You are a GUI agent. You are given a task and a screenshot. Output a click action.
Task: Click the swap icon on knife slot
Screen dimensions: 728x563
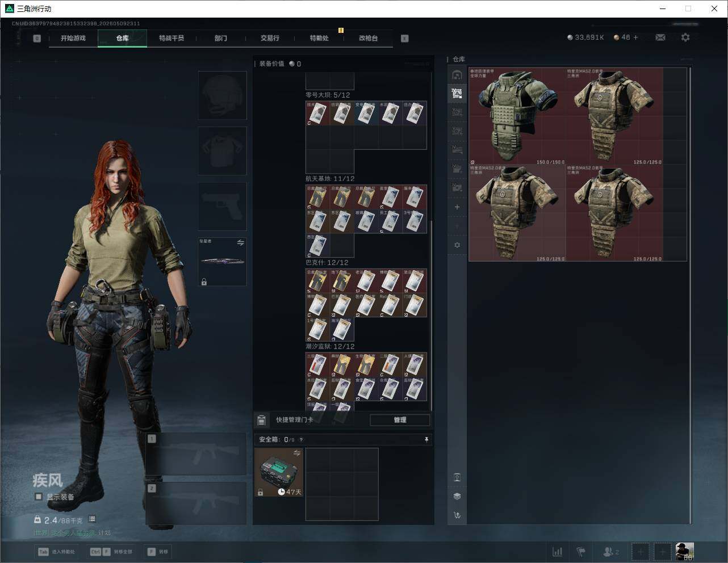coord(241,243)
